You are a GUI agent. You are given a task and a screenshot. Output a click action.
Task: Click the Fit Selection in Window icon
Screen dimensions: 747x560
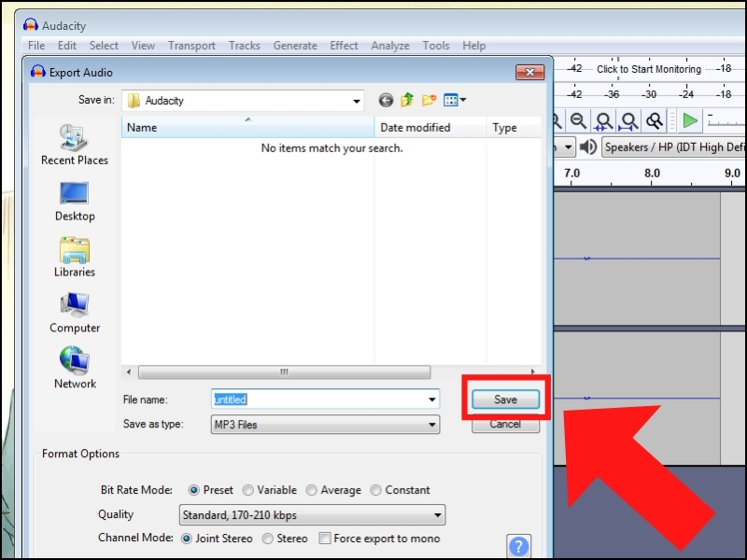point(604,120)
